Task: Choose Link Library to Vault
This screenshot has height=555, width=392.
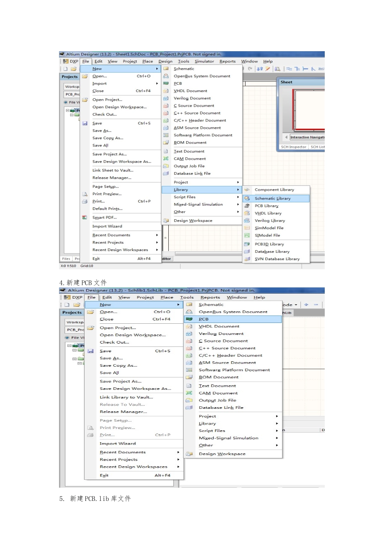Action: tap(126, 397)
